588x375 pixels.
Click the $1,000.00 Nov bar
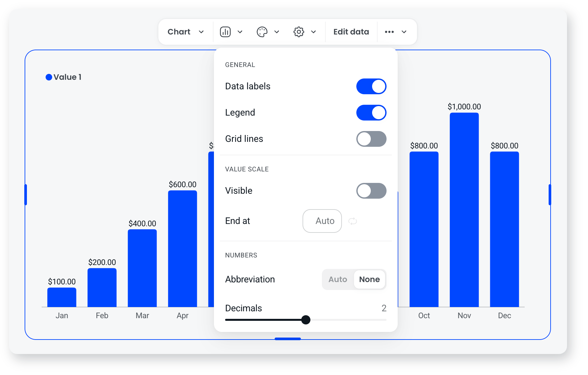pyautogui.click(x=464, y=210)
